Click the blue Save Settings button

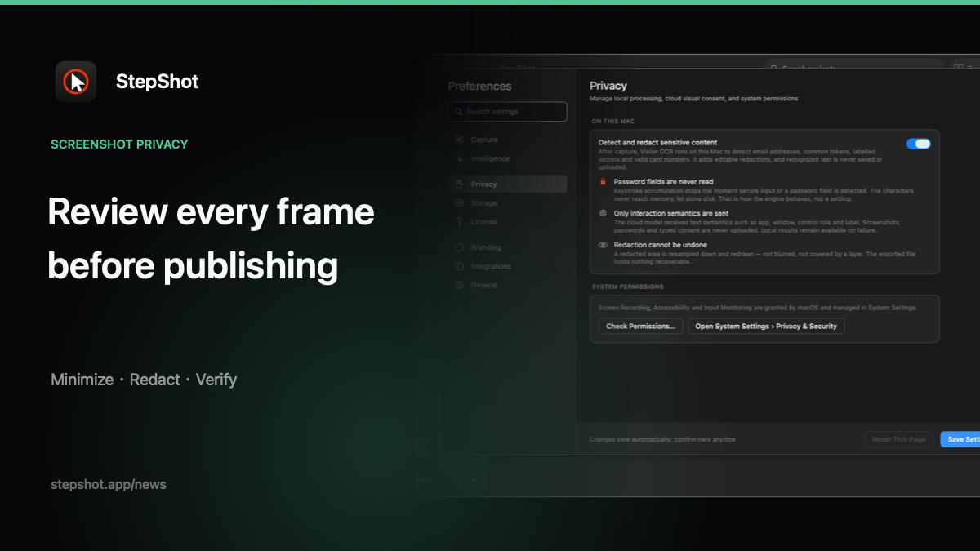[960, 439]
